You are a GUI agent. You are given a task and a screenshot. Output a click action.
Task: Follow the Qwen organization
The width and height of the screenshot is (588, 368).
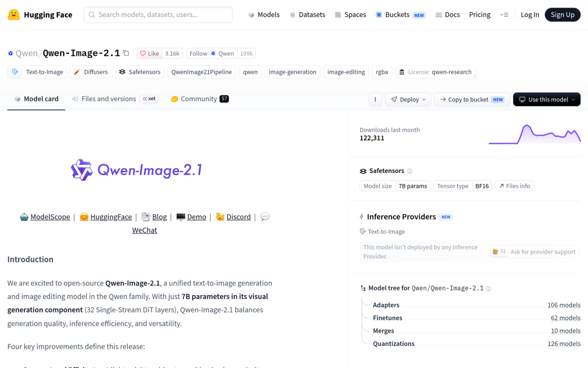pos(212,53)
